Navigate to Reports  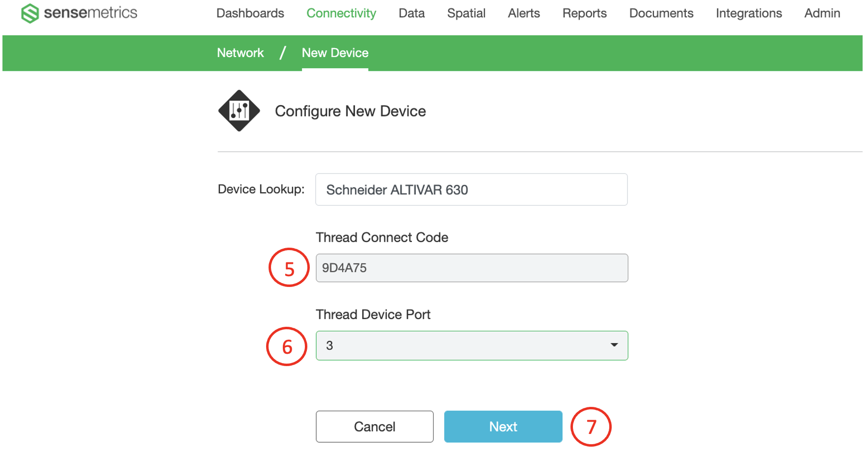[584, 13]
